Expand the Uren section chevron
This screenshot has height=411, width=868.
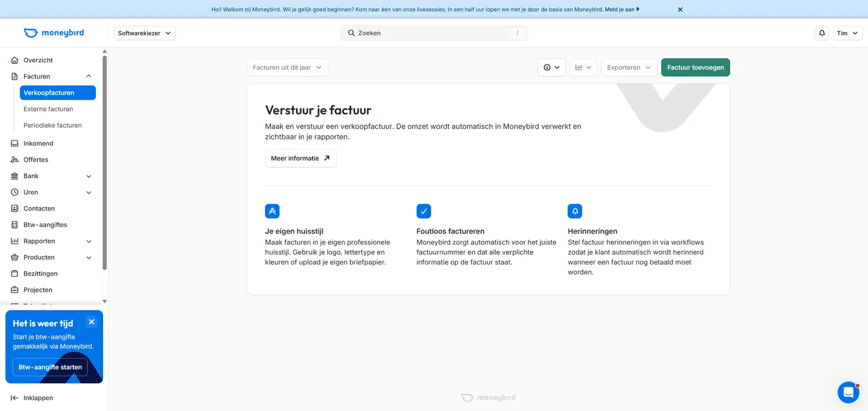89,192
